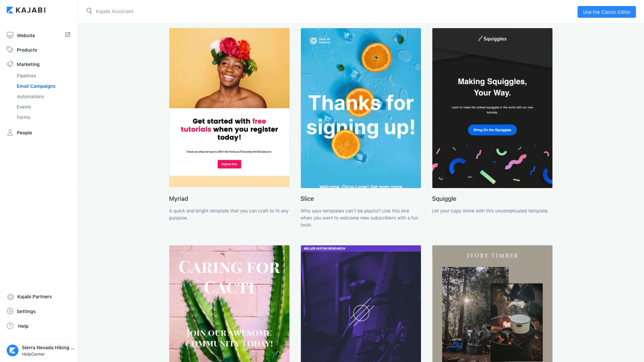Click Use the Classic Editor button

pyautogui.click(x=606, y=12)
